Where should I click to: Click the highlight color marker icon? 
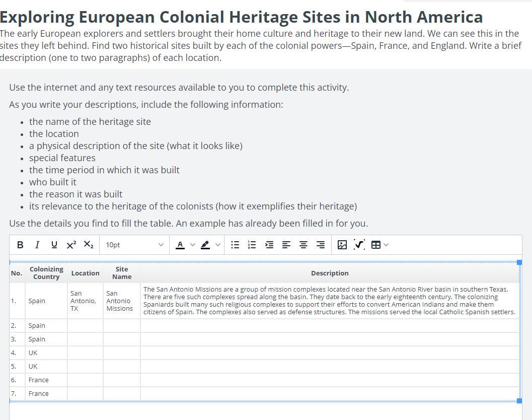(205, 245)
